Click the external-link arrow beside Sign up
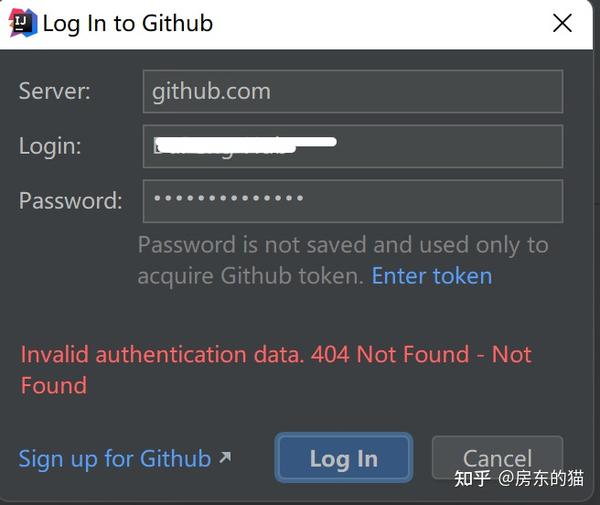This screenshot has height=505, width=600. tap(225, 457)
